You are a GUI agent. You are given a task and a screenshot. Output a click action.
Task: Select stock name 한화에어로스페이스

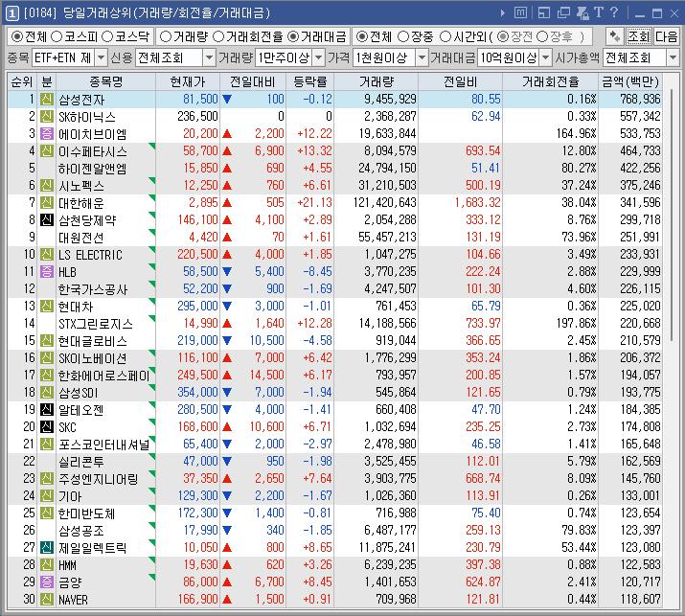point(104,375)
